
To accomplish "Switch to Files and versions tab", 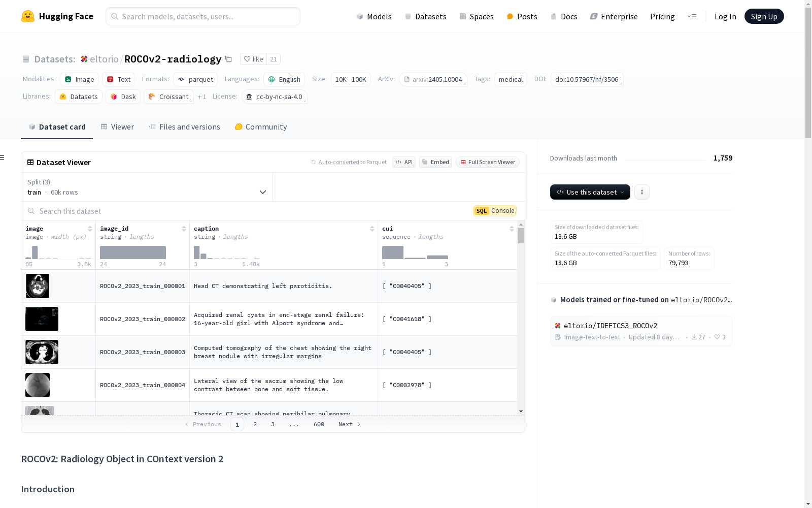I will tap(184, 127).
